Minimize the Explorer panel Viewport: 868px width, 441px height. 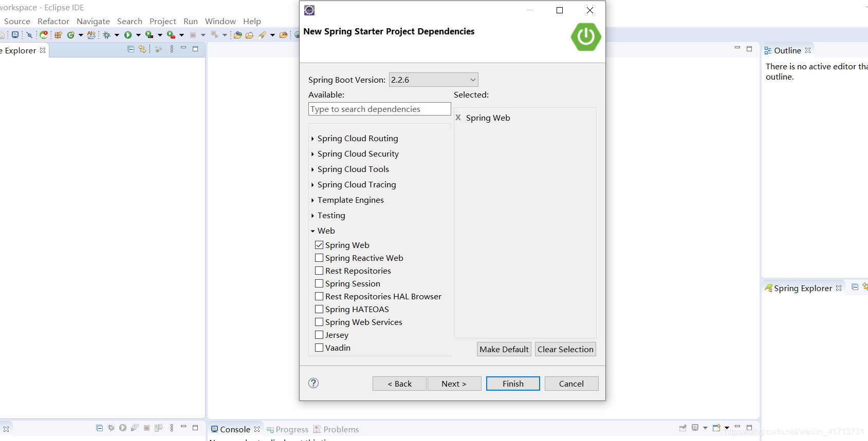click(183, 48)
